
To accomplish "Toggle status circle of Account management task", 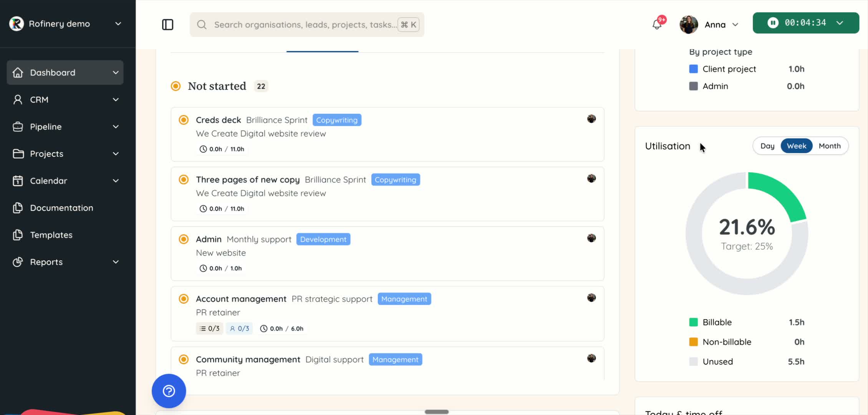I will [184, 299].
